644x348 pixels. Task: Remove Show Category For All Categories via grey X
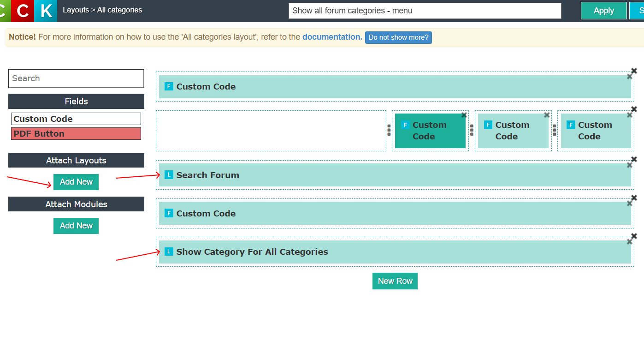[x=629, y=242]
